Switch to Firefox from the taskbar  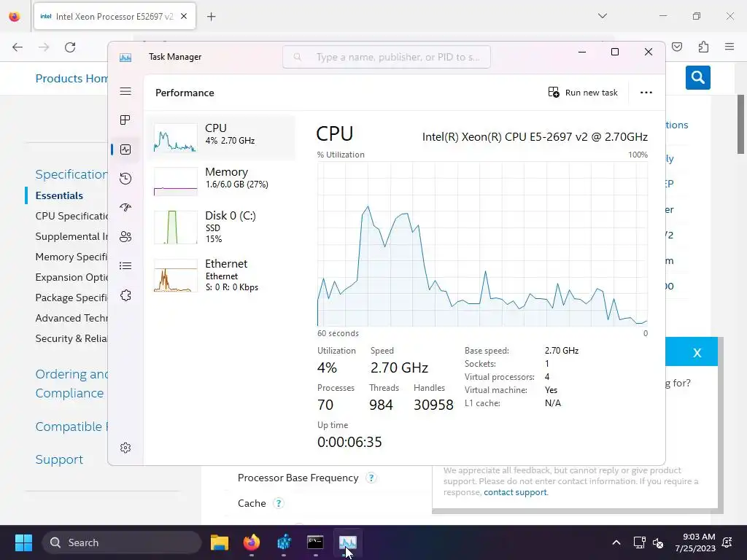click(252, 542)
